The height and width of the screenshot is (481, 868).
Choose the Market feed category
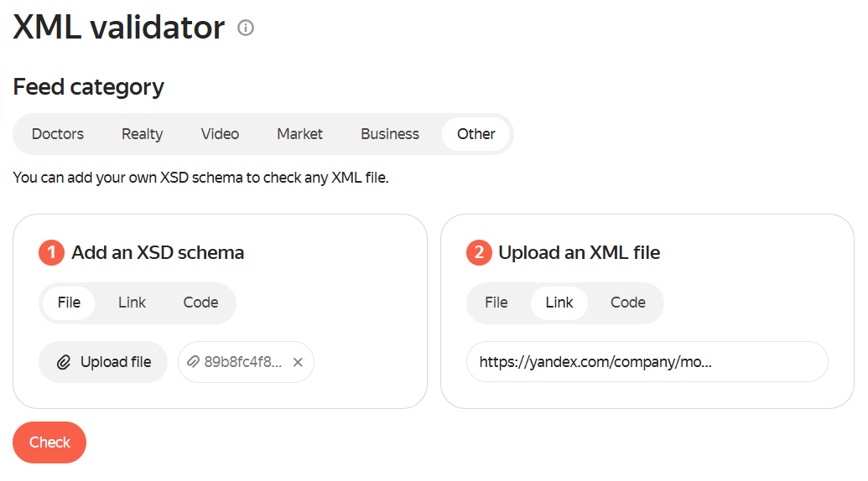[299, 134]
